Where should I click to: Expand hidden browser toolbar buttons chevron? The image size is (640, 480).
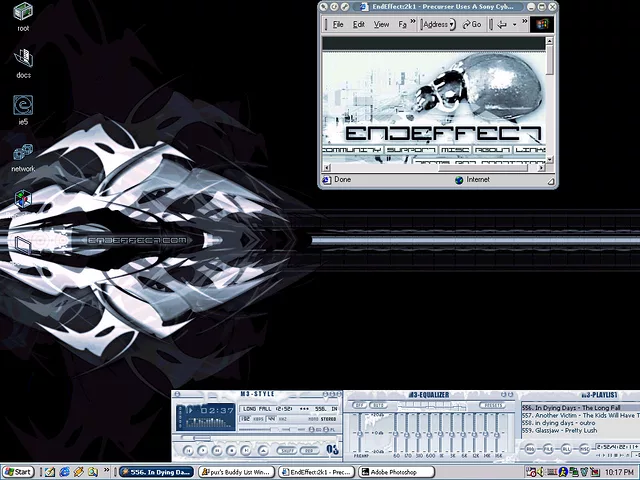point(524,22)
